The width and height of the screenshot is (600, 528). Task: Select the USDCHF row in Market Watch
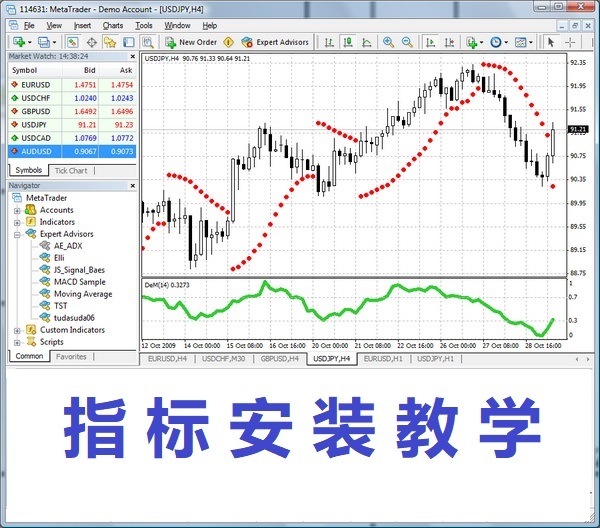(x=72, y=98)
